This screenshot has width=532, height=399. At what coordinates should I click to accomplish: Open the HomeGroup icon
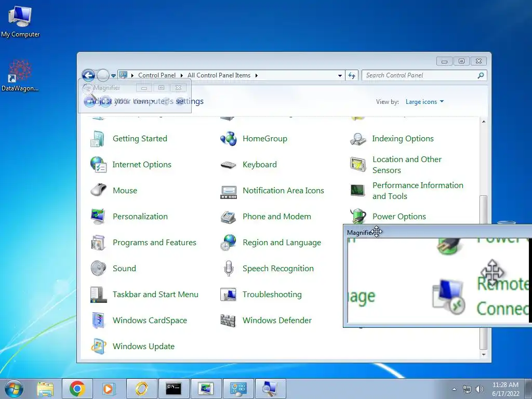click(x=229, y=139)
